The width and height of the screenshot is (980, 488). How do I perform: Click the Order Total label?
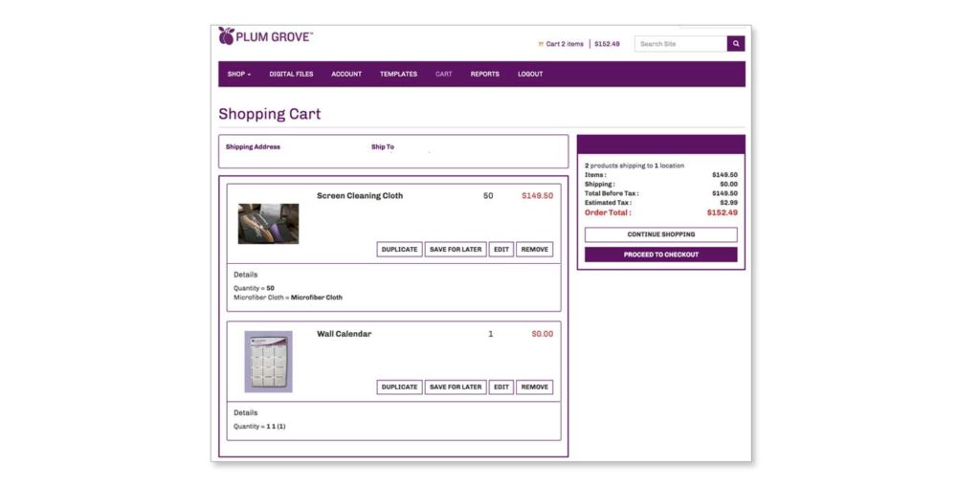point(608,212)
